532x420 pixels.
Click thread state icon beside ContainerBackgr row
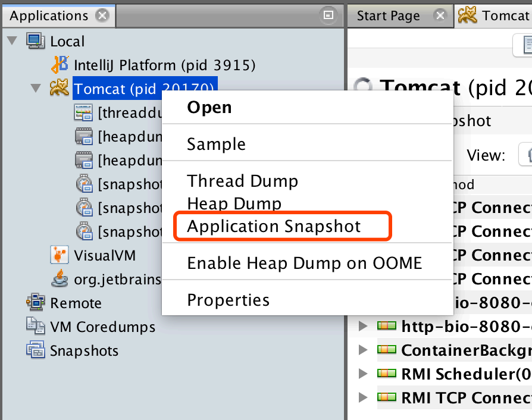[386, 350]
